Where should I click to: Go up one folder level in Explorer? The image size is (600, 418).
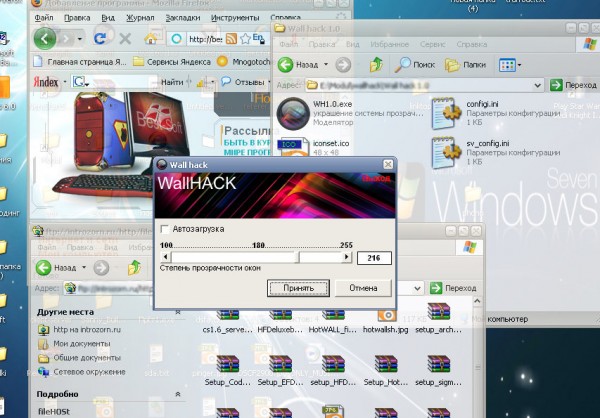pyautogui.click(x=376, y=65)
